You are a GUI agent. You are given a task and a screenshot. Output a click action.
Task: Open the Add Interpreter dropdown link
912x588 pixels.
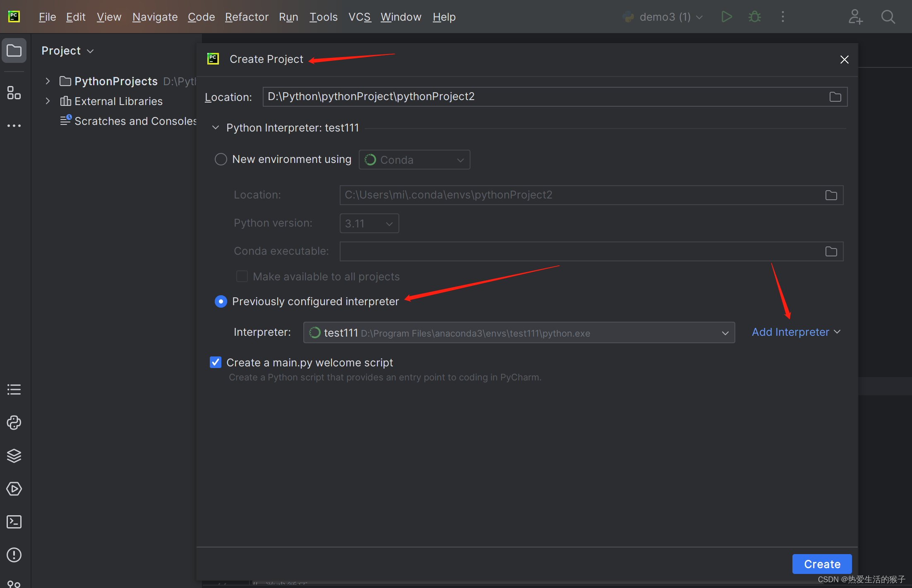click(x=796, y=332)
